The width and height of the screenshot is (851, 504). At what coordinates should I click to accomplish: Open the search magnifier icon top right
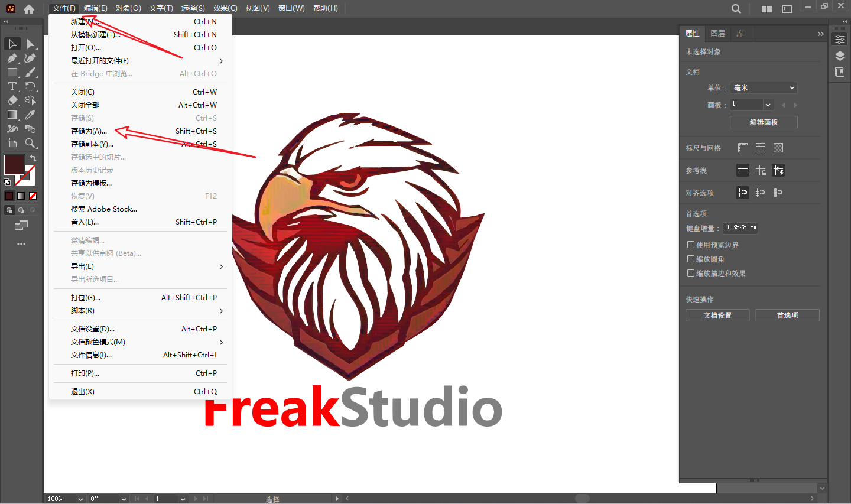point(736,9)
